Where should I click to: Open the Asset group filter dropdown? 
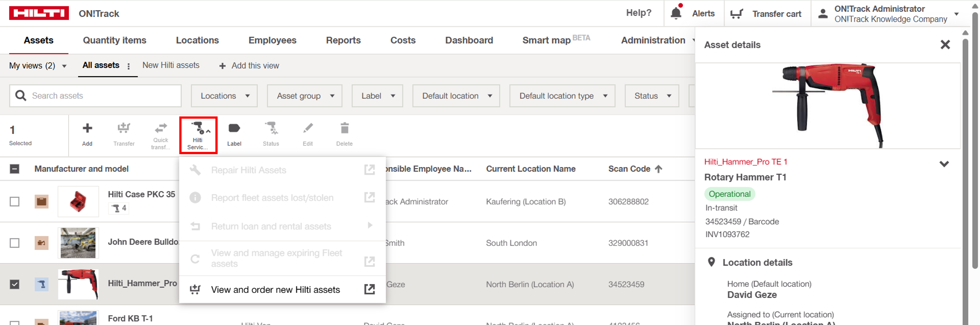click(304, 96)
